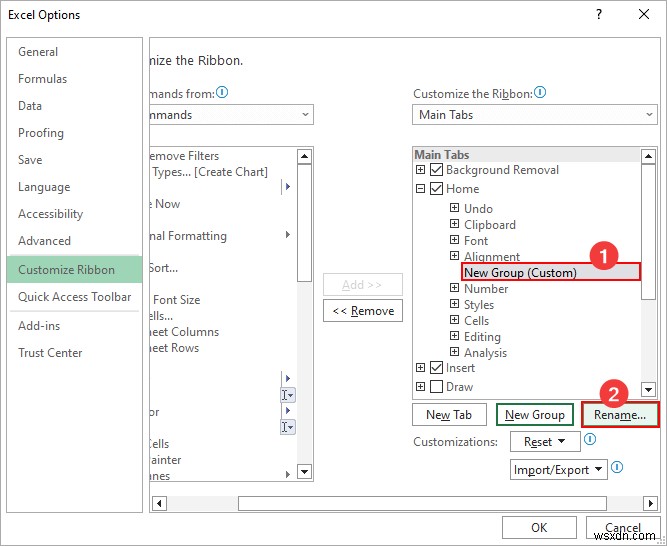Click info icon beside commands from label
Viewport: 667px width, 546px height.
[222, 92]
